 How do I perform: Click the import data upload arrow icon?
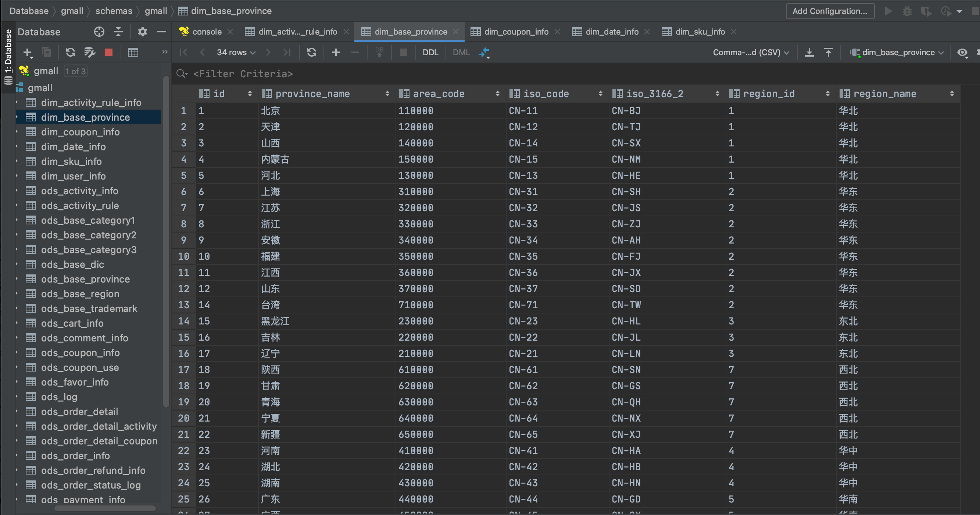pyautogui.click(x=828, y=52)
